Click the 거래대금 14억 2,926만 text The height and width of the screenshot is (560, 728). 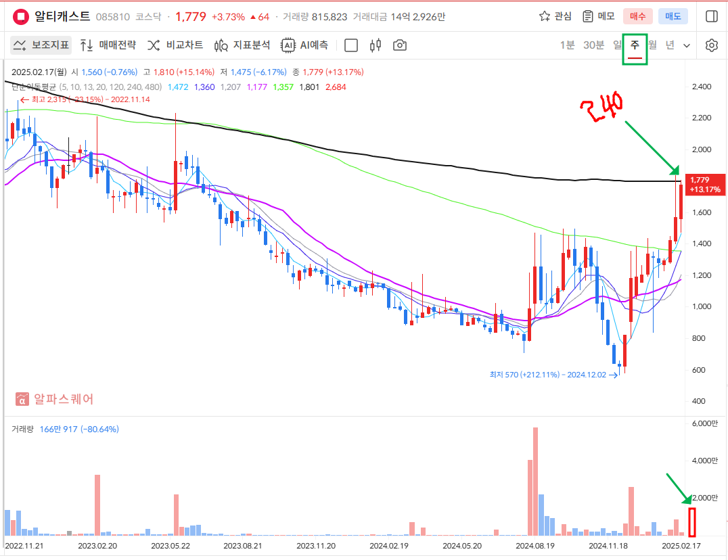point(399,17)
